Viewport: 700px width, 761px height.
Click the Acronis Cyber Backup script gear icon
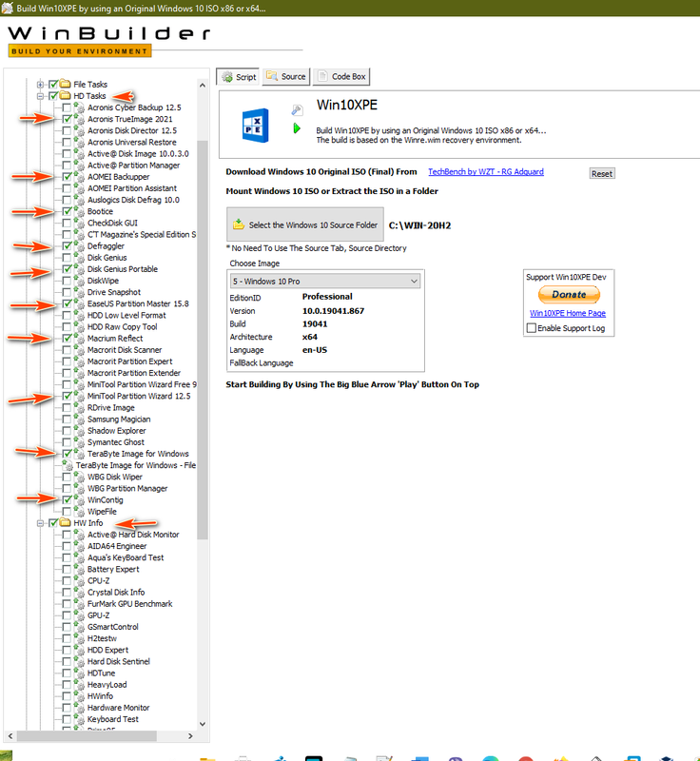(79, 107)
